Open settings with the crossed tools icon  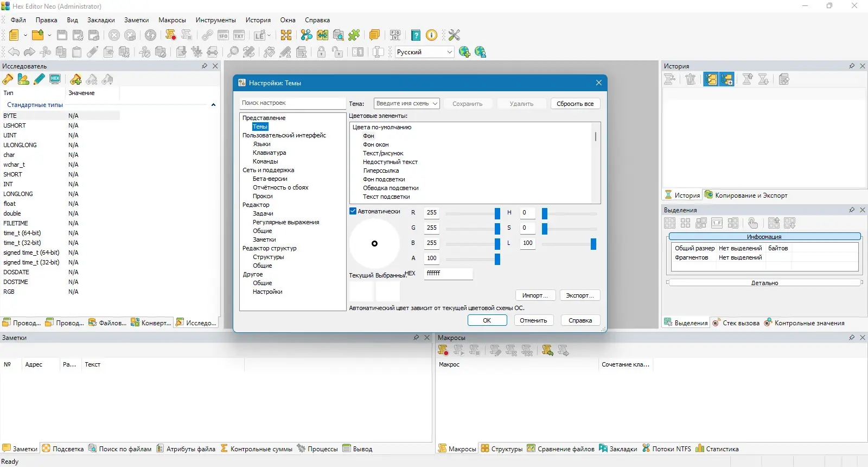454,35
